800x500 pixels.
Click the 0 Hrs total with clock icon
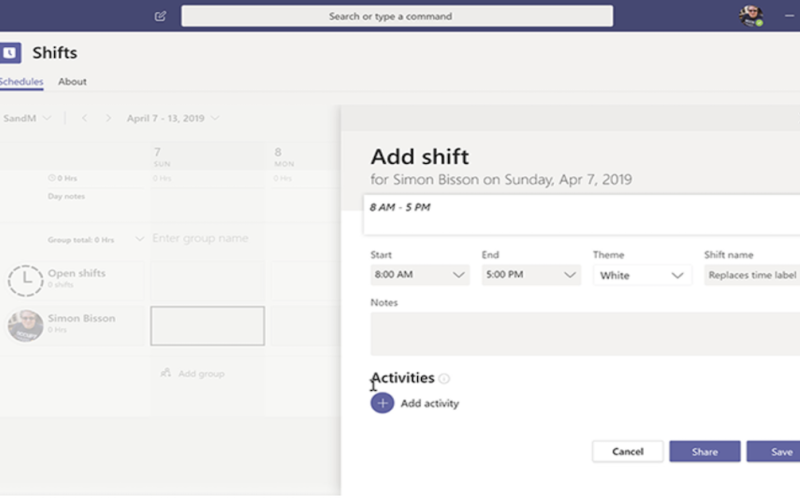[x=62, y=178]
